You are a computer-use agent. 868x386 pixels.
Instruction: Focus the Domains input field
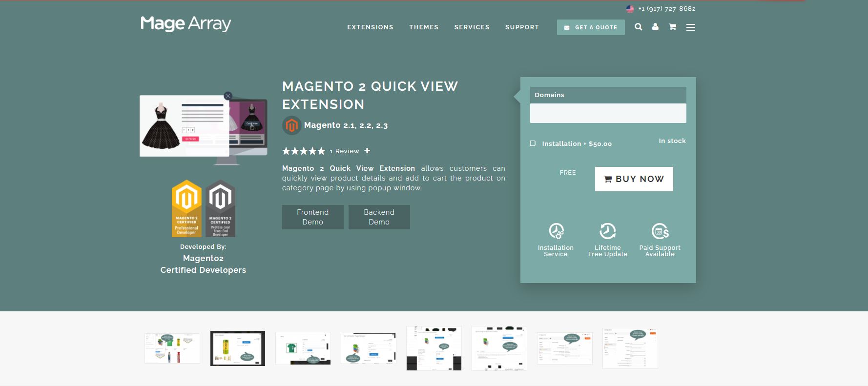point(608,113)
